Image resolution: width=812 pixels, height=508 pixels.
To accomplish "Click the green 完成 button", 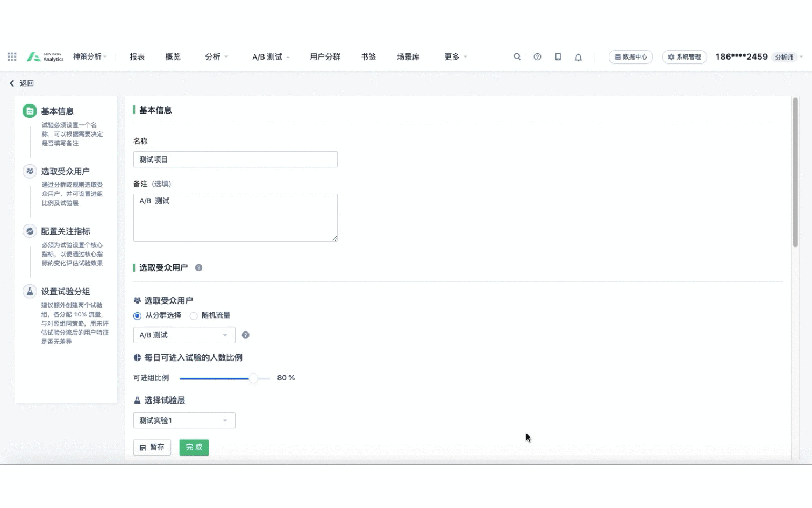I will pyautogui.click(x=194, y=448).
